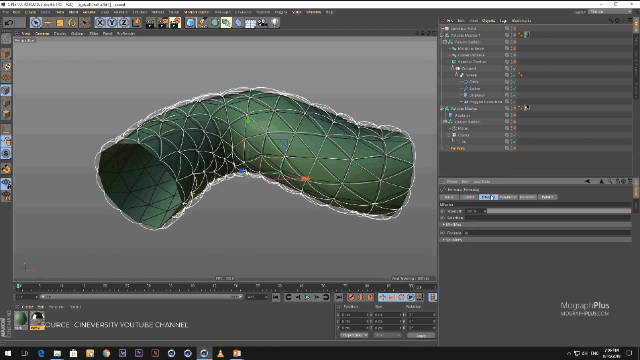
Task: Open the Layout dropdown
Action: [609, 12]
